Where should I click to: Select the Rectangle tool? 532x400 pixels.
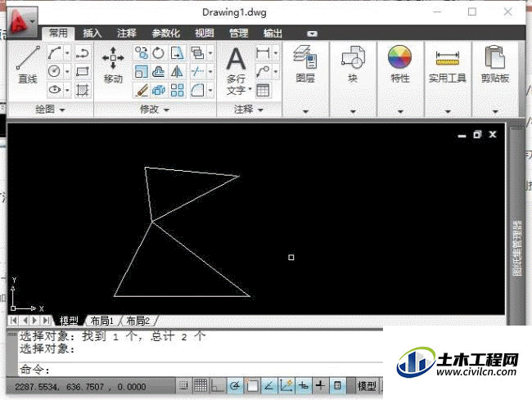[x=82, y=71]
